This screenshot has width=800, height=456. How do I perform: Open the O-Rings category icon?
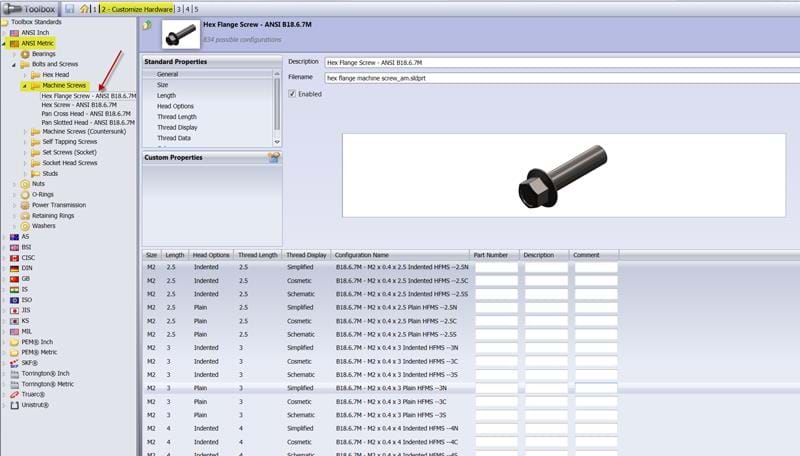coord(25,194)
